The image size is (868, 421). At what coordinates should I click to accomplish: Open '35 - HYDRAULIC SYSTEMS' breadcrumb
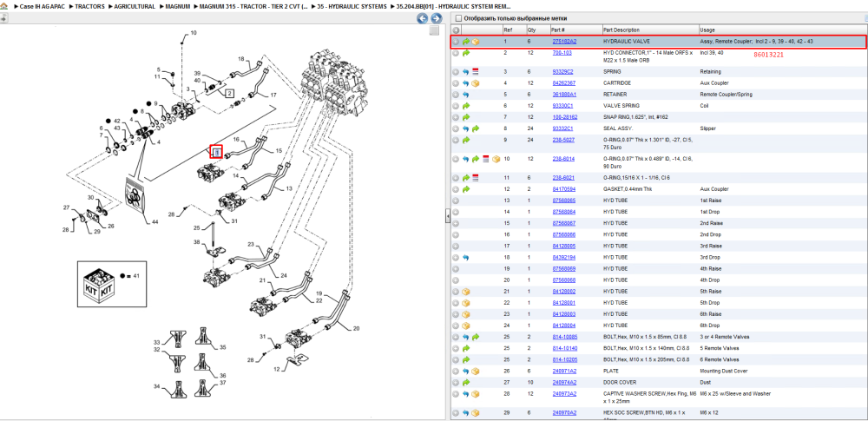tap(352, 6)
